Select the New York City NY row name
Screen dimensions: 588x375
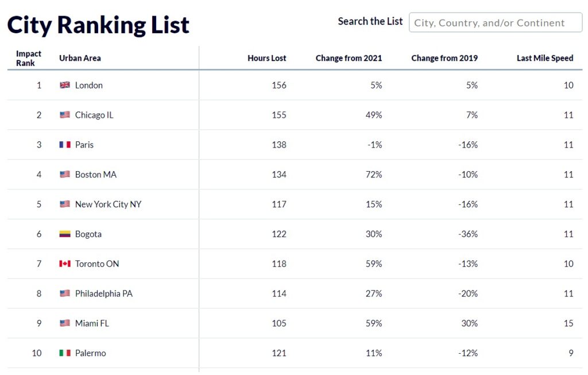coord(109,204)
